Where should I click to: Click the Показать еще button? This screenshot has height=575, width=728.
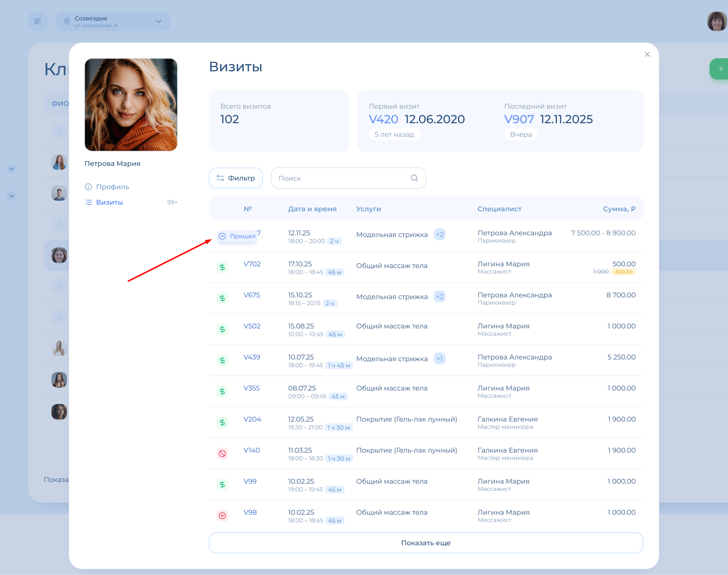pyautogui.click(x=426, y=543)
